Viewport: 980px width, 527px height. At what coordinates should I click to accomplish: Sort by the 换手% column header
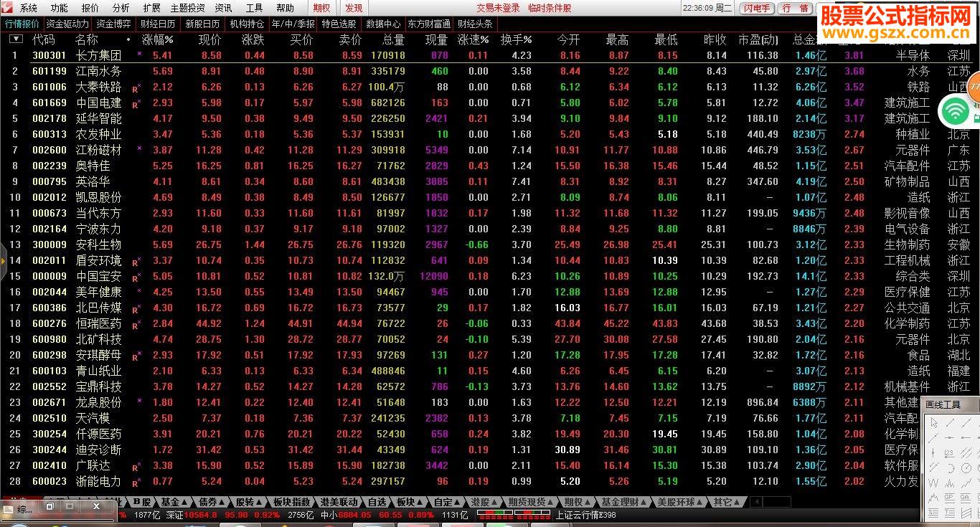517,39
